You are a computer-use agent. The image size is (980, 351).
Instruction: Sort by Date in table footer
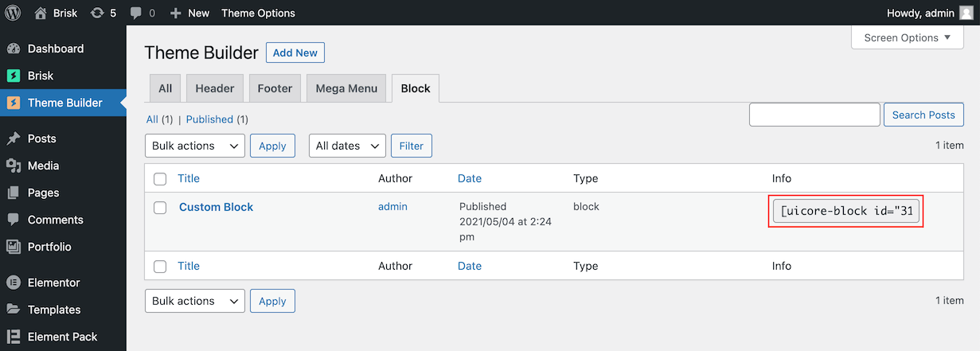tap(470, 266)
